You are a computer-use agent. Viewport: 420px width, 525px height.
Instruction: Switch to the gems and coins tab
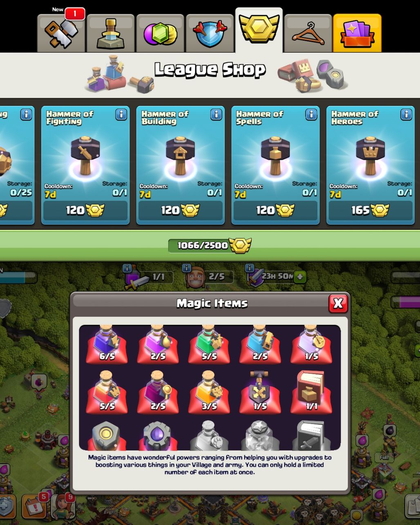click(160, 34)
